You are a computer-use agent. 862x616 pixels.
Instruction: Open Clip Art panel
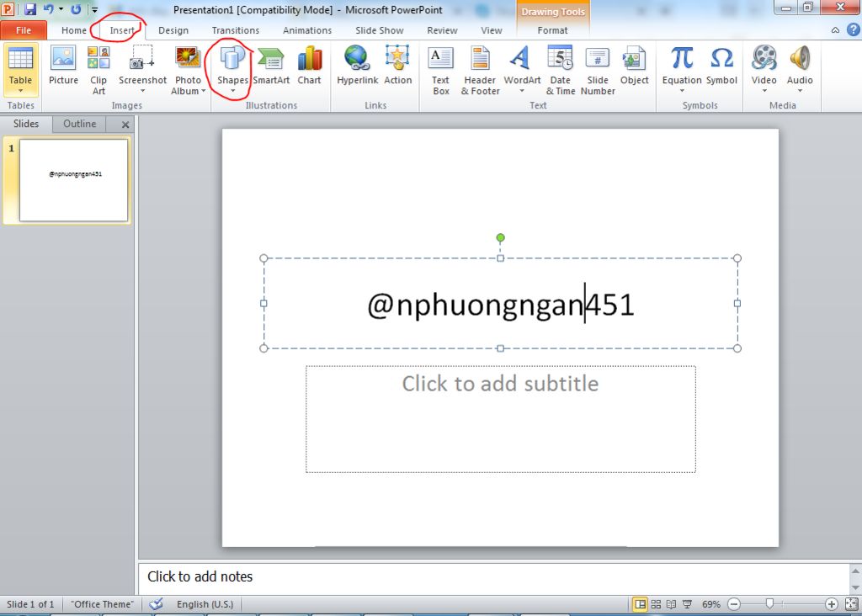tap(98, 71)
